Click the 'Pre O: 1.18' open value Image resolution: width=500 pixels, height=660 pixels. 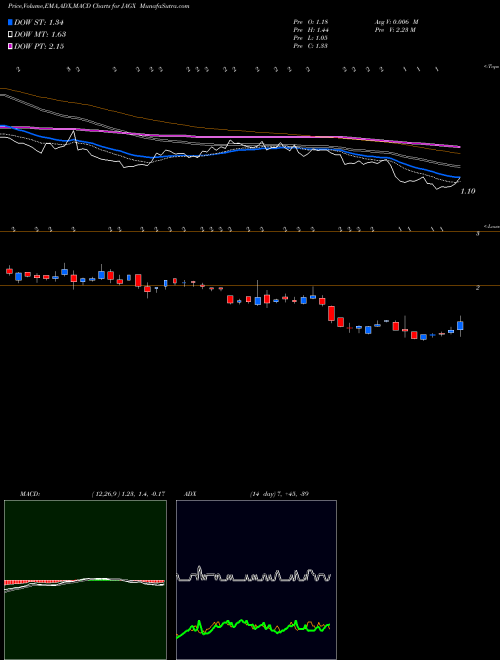point(311,22)
